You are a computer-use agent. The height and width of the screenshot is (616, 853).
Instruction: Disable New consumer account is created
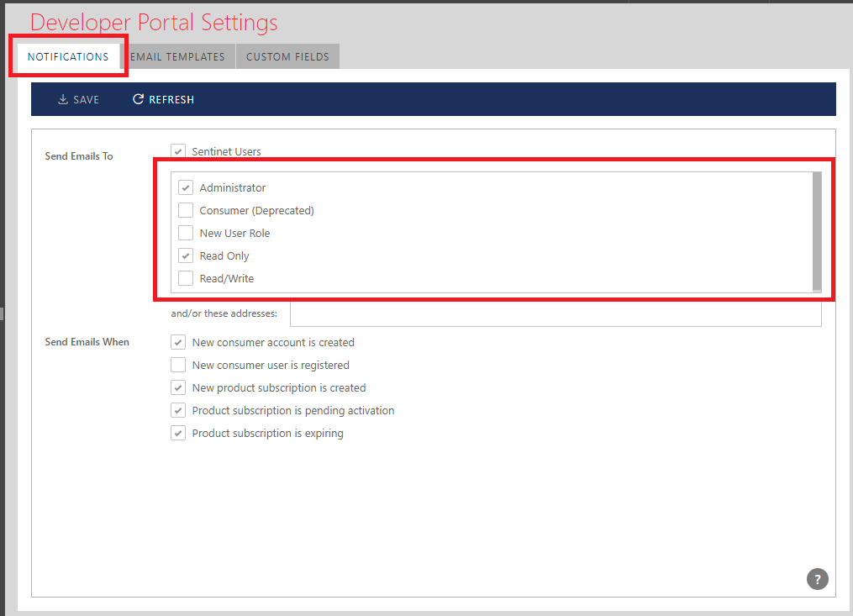(178, 343)
